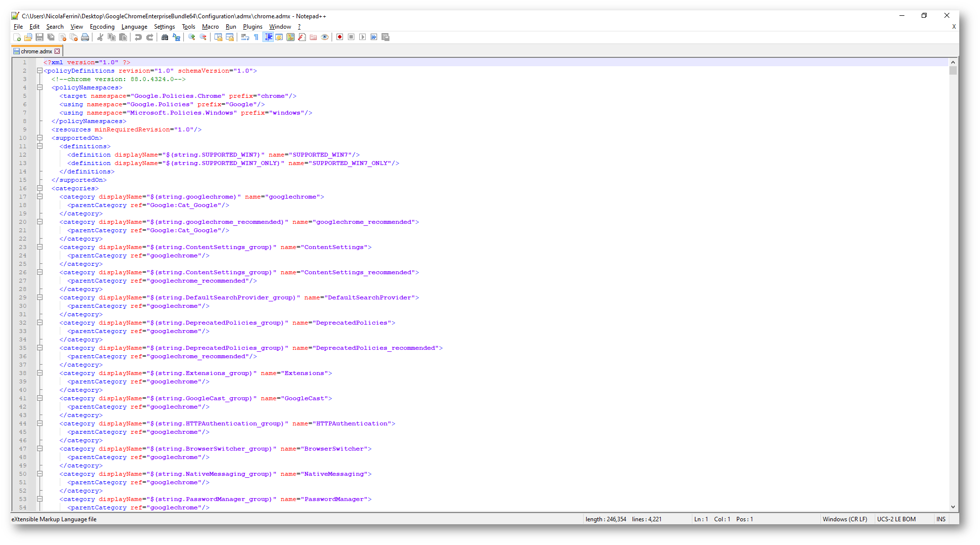This screenshot has height=545, width=980.
Task: Click the Save Recorded Macro icon
Action: point(385,37)
